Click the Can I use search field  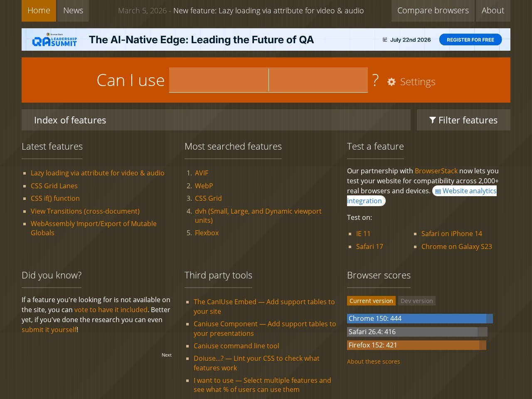(268, 80)
